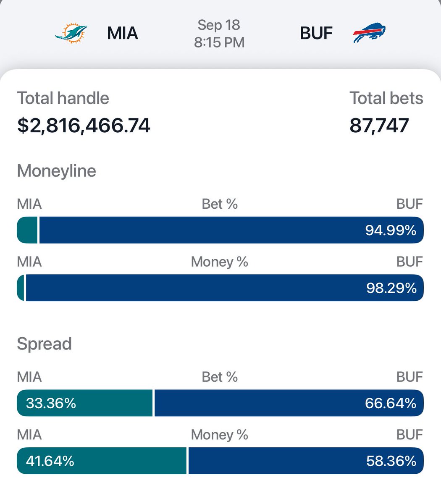Screen dimensions: 441x504
Task: Tap the Bet % label under Moneyline
Action: pyautogui.click(x=220, y=204)
